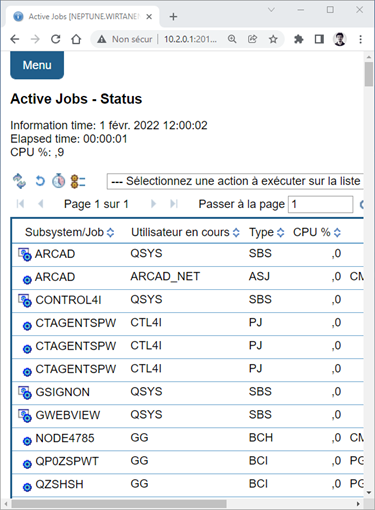Go to previous page arrow
The width and height of the screenshot is (375, 510).
[41, 204]
